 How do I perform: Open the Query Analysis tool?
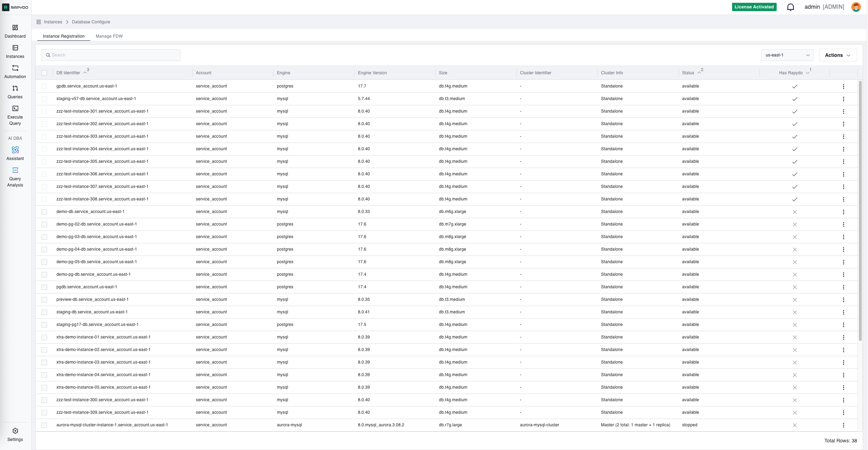click(15, 176)
